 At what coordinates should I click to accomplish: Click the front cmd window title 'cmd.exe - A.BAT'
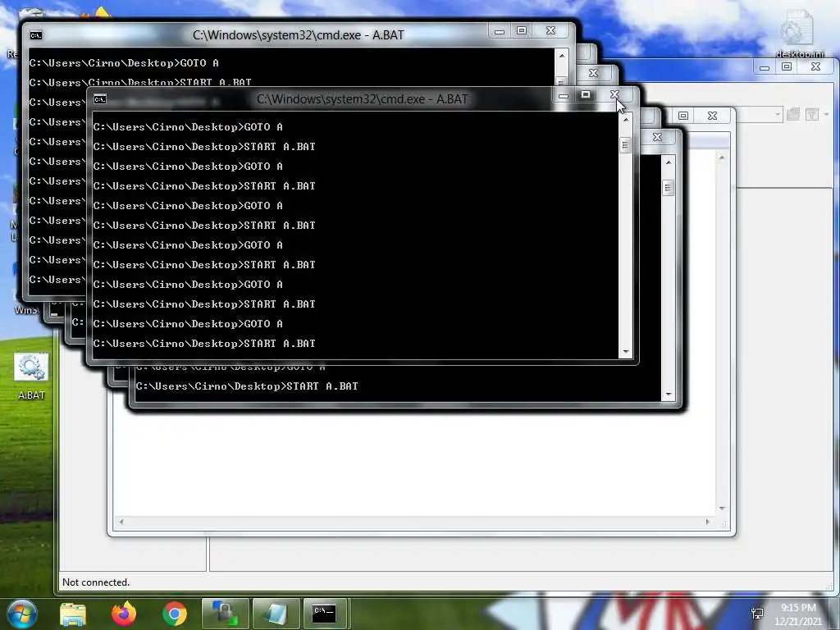click(362, 99)
